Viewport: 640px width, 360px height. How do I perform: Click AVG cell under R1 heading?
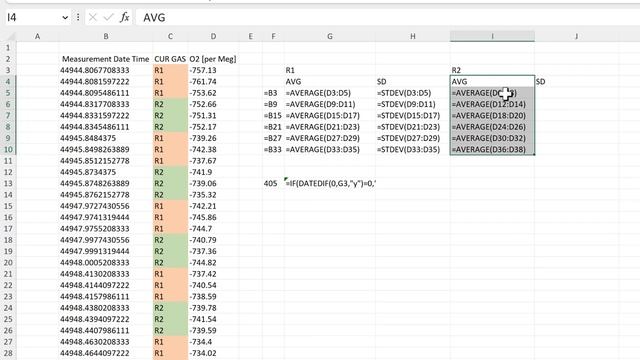330,82
